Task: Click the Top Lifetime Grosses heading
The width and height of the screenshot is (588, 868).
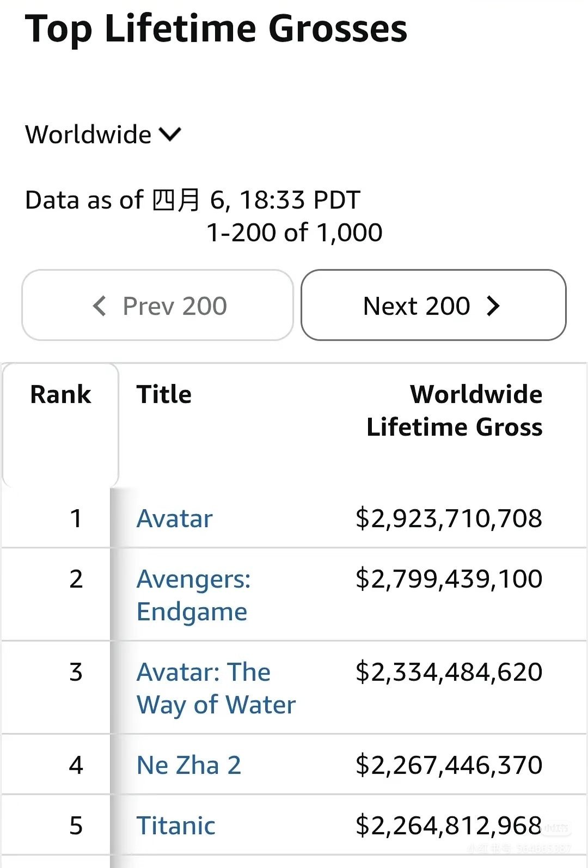Action: pyautogui.click(x=216, y=28)
